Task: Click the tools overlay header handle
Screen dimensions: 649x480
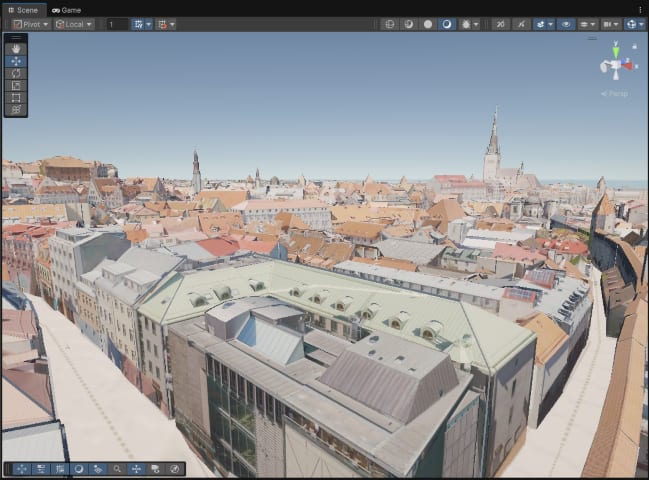Action: (x=16, y=38)
